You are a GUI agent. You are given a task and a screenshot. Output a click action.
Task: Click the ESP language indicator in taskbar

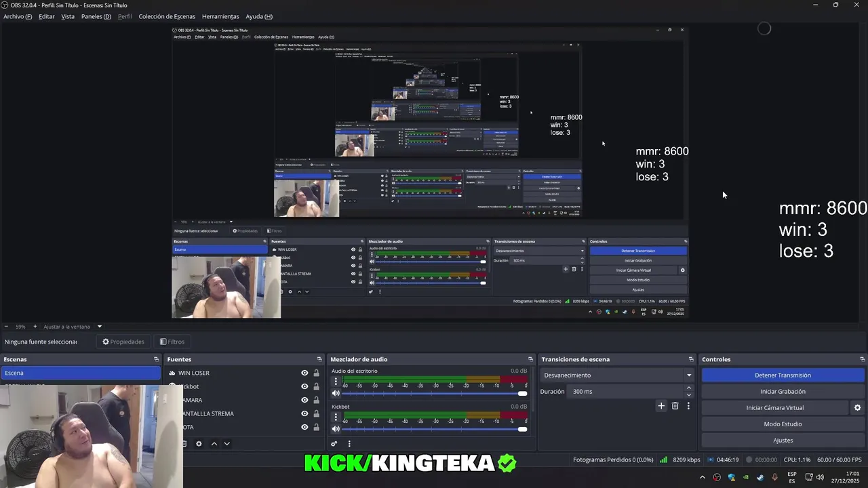[792, 478]
